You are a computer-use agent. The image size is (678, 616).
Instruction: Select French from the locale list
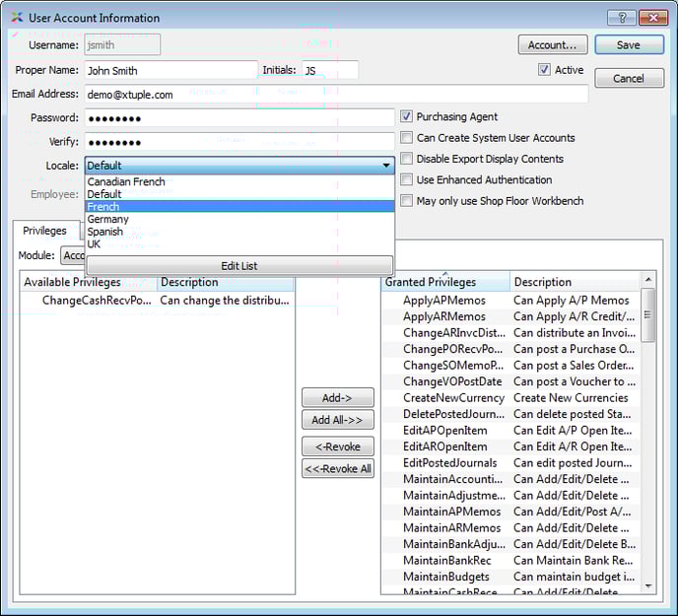(x=102, y=207)
